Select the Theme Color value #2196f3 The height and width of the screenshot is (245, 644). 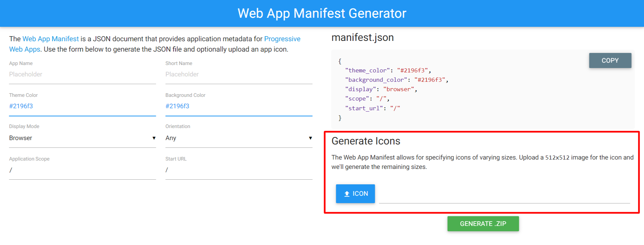21,106
